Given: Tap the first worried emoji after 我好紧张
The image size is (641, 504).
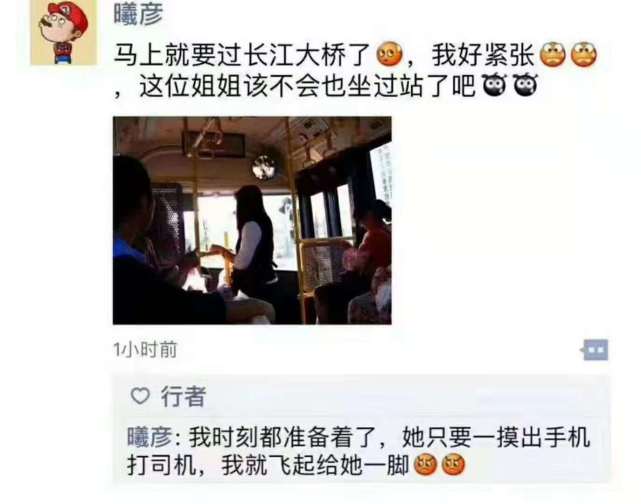Looking at the screenshot, I should pyautogui.click(x=553, y=54).
